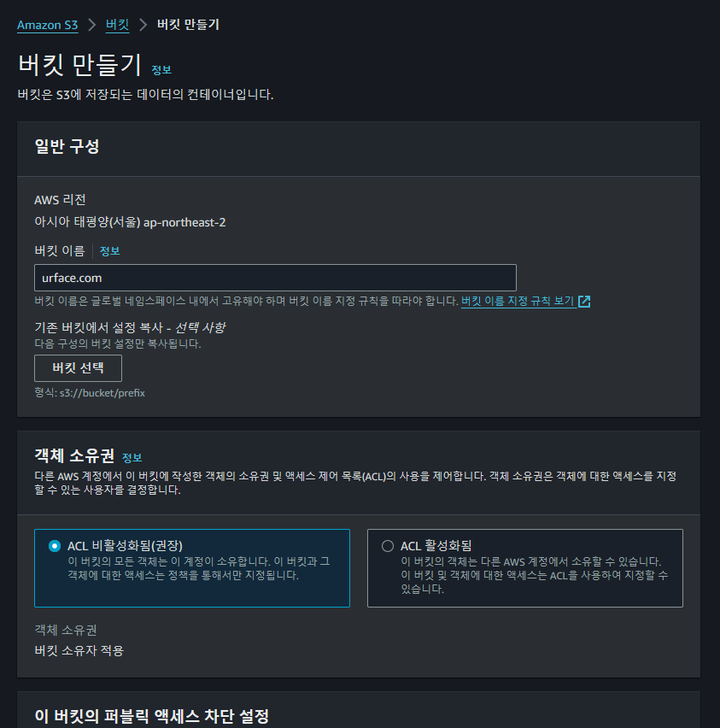Click the s3://bucket/prefix format hint text

pos(102,393)
